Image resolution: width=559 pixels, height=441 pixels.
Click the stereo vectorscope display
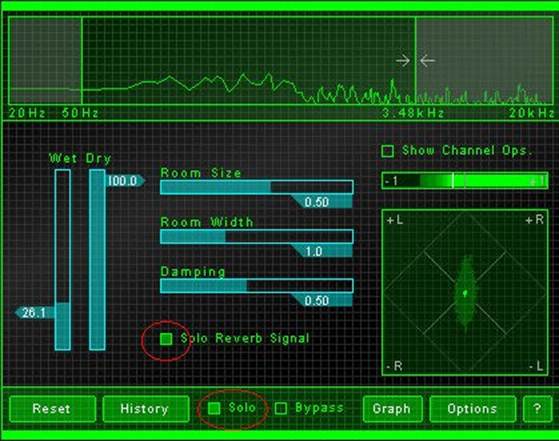[465, 293]
